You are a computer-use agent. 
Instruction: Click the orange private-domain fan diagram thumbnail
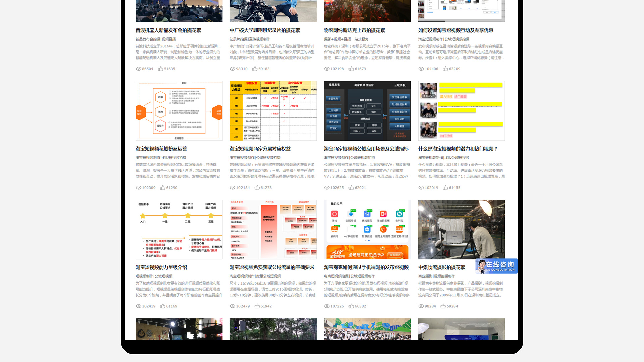point(179,111)
